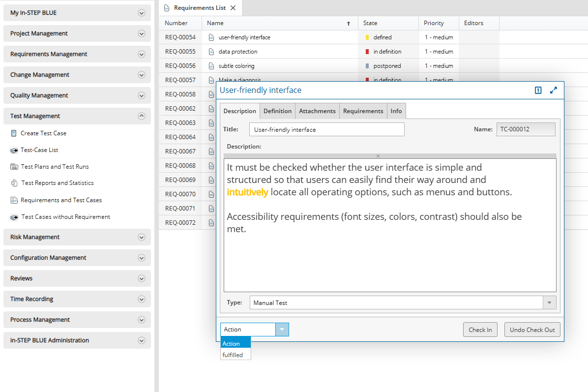Click the exclamation info icon in dialog header
Viewport: 588px width, 392px height.
[538, 90]
